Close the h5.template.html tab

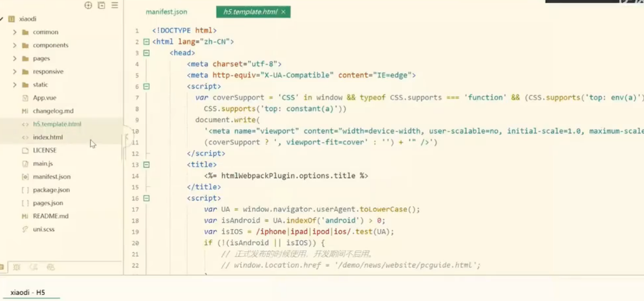click(x=284, y=12)
